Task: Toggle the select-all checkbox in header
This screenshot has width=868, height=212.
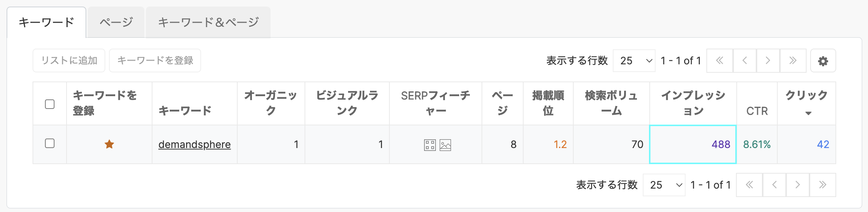Action: tap(50, 104)
